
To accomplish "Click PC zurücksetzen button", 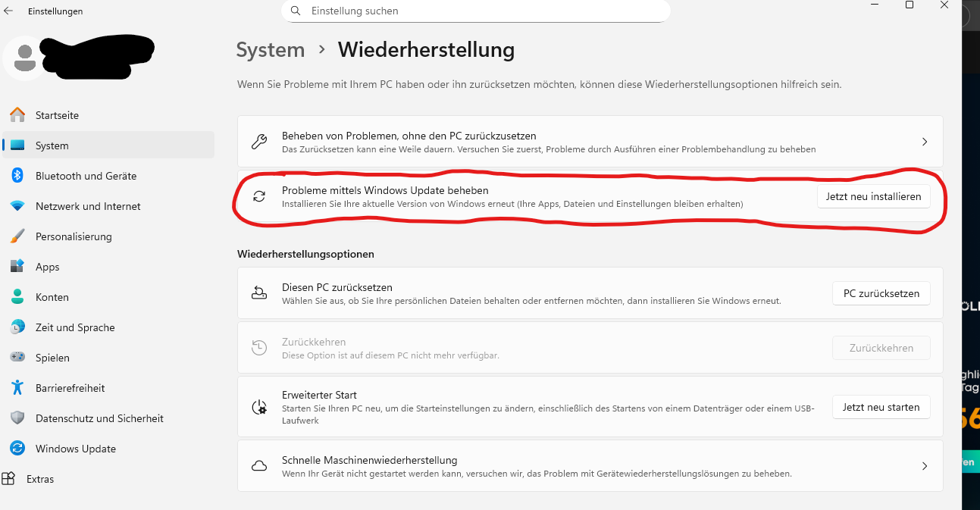I will pos(881,293).
